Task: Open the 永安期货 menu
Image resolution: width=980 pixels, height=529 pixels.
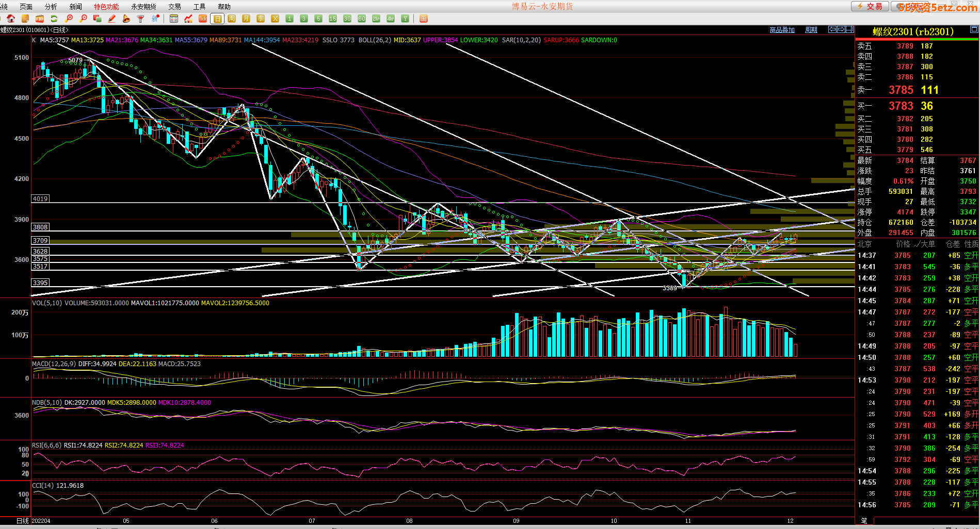Action: pos(143,7)
